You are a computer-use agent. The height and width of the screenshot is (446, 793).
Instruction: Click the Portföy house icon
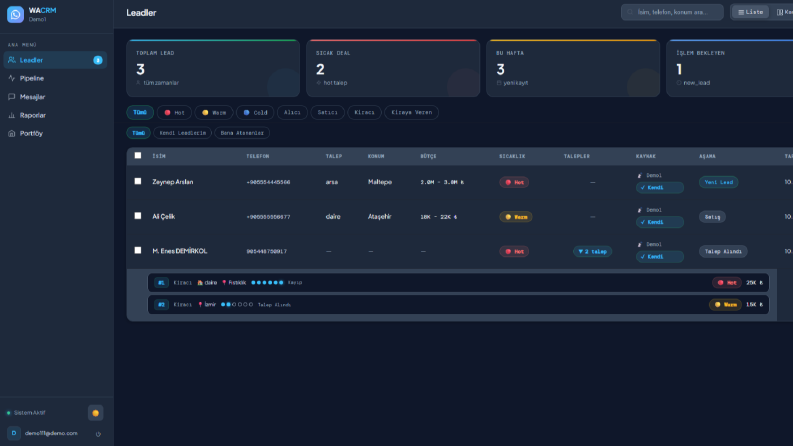click(12, 133)
